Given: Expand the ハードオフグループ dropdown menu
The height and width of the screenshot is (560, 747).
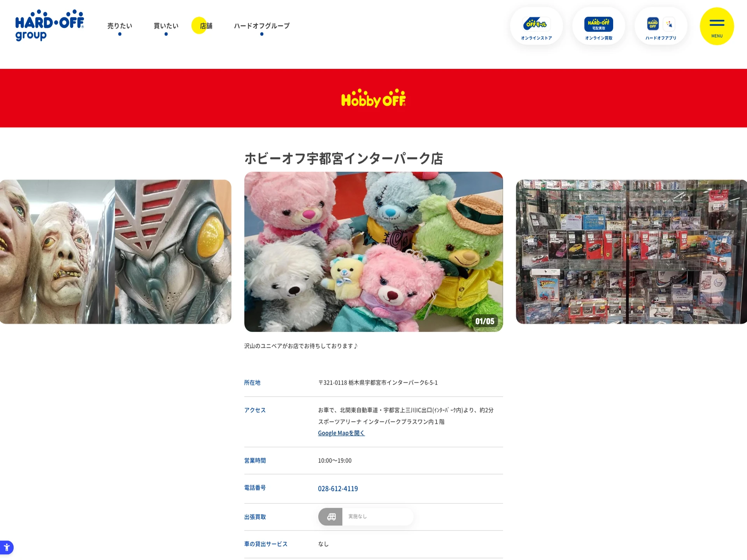Looking at the screenshot, I should 262,26.
